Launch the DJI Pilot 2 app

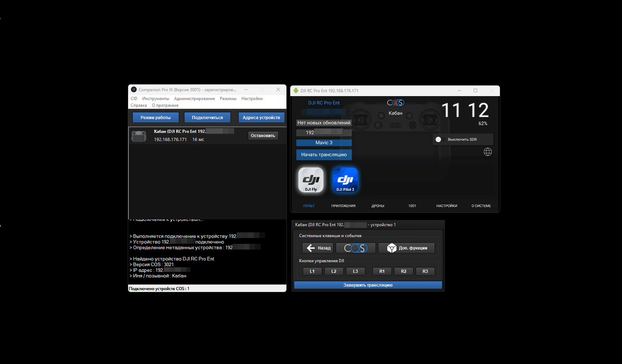pyautogui.click(x=345, y=180)
